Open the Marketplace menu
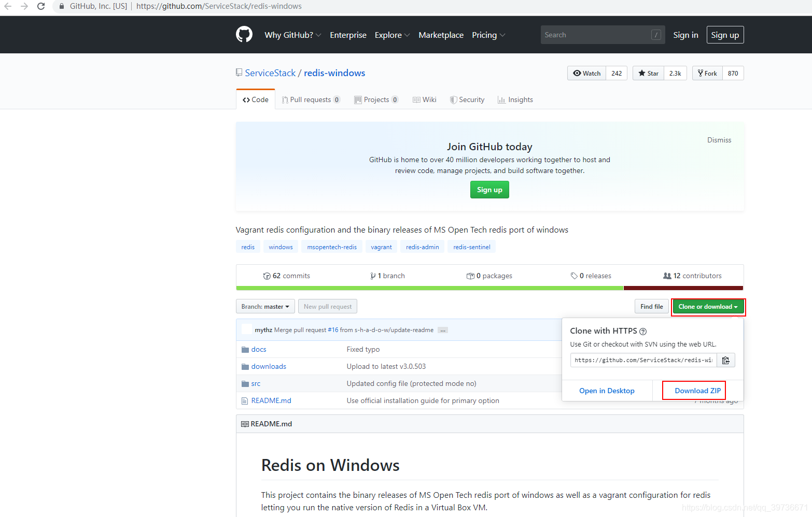Viewport: 812px width, 517px height. (441, 35)
